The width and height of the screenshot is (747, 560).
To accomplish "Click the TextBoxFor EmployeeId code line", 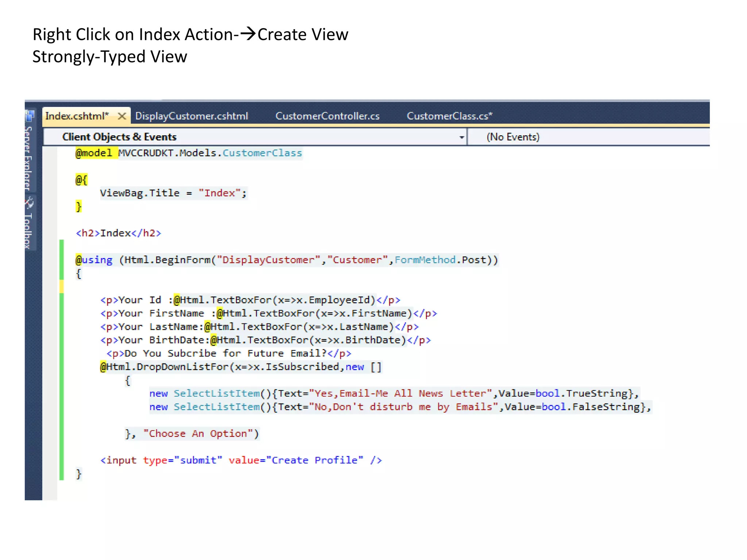I will pos(250,300).
